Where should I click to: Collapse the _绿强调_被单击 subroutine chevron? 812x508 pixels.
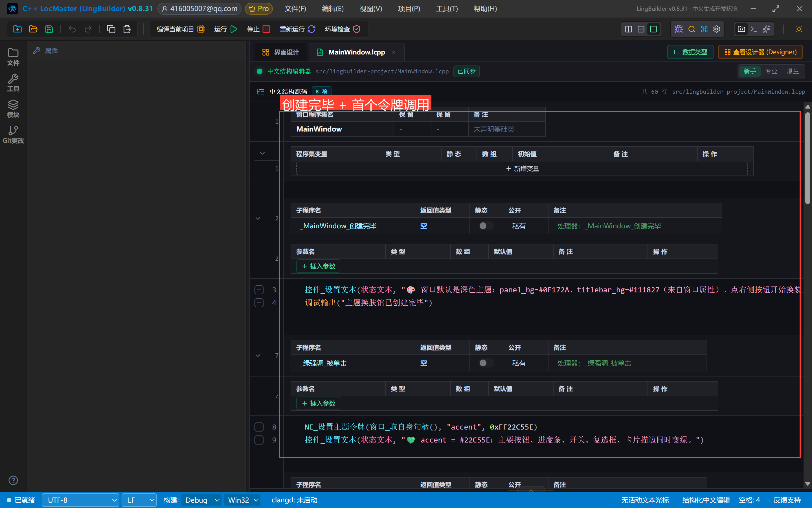258,356
